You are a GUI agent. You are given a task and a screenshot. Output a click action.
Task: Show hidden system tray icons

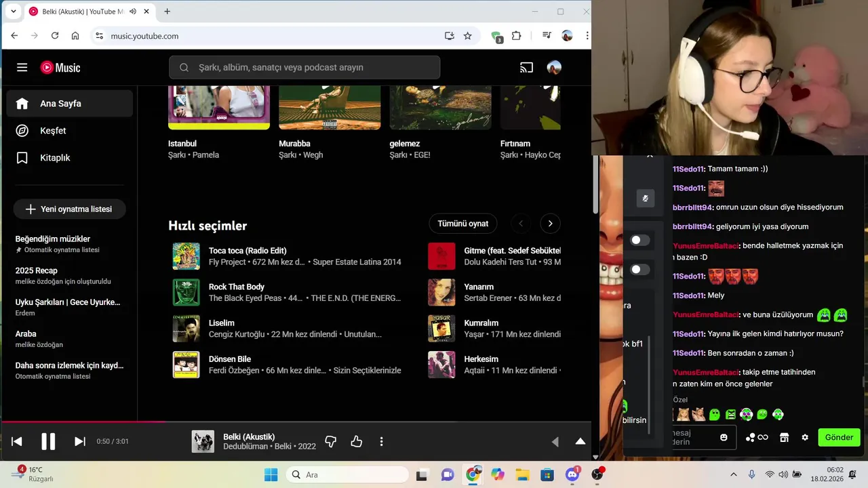(733, 474)
